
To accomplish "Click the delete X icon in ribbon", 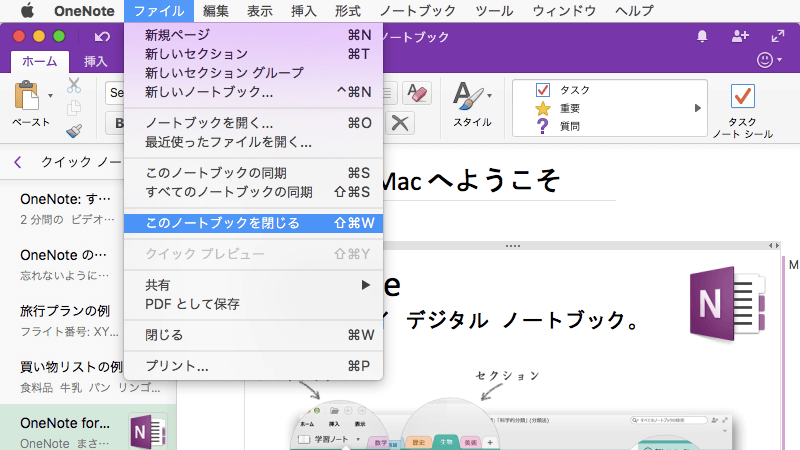I will [400, 123].
